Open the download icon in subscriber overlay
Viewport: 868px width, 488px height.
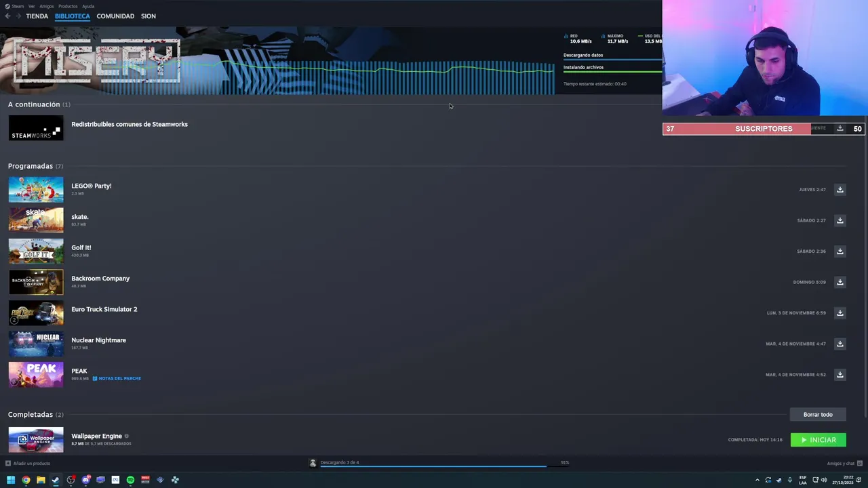(840, 129)
